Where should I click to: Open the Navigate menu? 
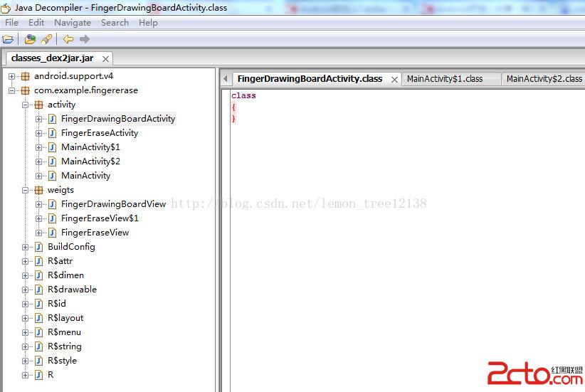(73, 23)
